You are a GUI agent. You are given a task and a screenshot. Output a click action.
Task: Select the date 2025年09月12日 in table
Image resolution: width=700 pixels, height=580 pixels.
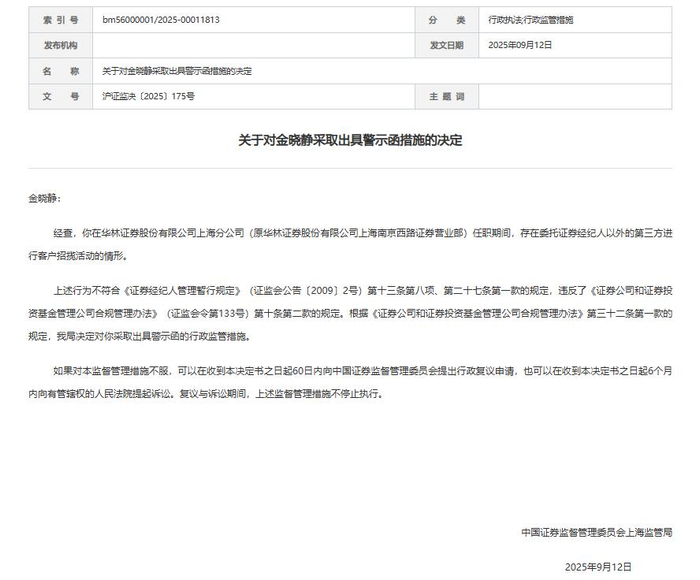[x=520, y=45]
